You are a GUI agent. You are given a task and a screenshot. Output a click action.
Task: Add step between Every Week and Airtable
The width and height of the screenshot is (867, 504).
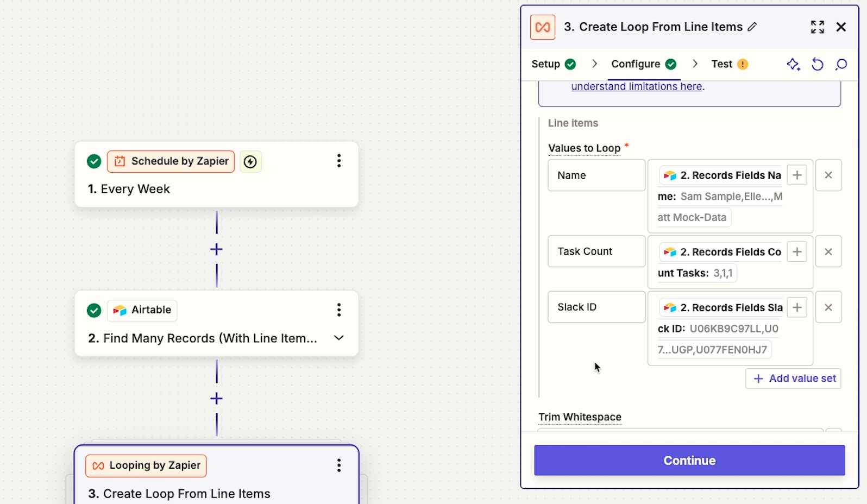[217, 249]
